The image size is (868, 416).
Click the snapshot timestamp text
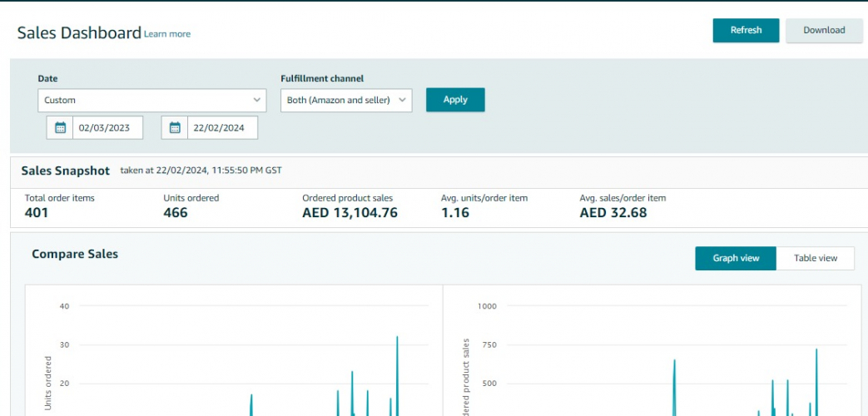201,171
